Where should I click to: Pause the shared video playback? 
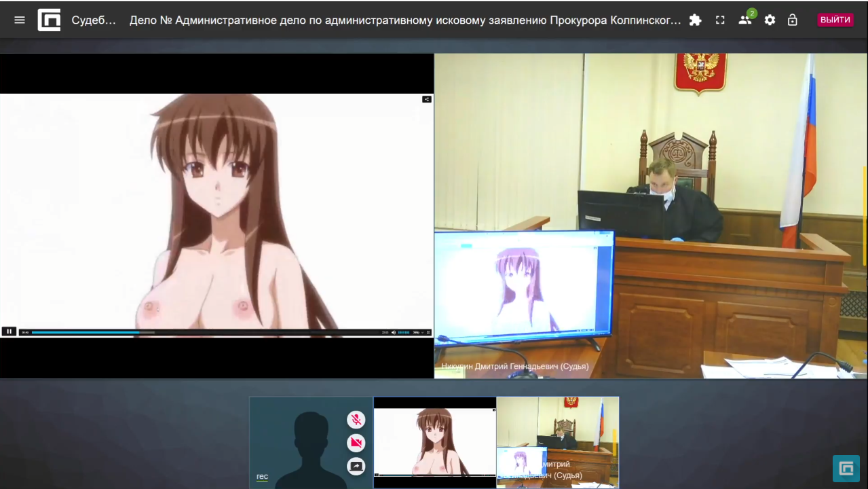9,331
